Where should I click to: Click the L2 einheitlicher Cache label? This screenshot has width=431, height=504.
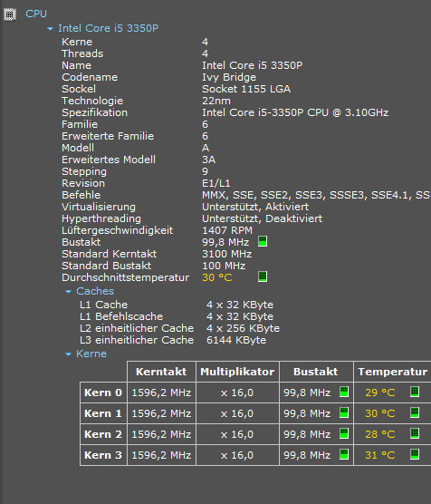click(137, 328)
